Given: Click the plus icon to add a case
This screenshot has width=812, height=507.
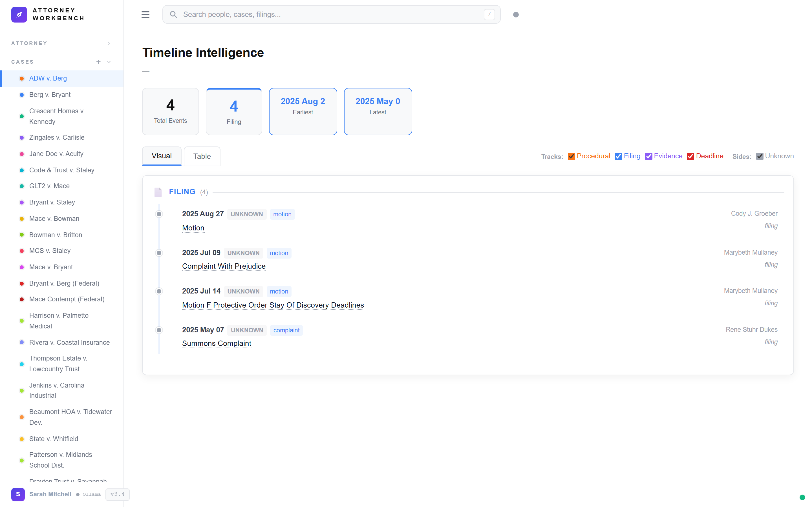Looking at the screenshot, I should tap(98, 62).
